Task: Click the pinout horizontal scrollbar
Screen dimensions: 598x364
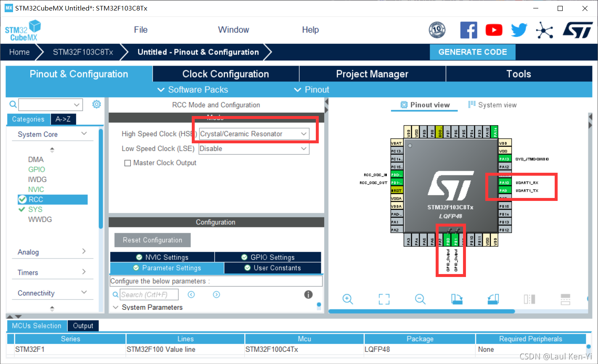Action: pyautogui.click(x=421, y=311)
